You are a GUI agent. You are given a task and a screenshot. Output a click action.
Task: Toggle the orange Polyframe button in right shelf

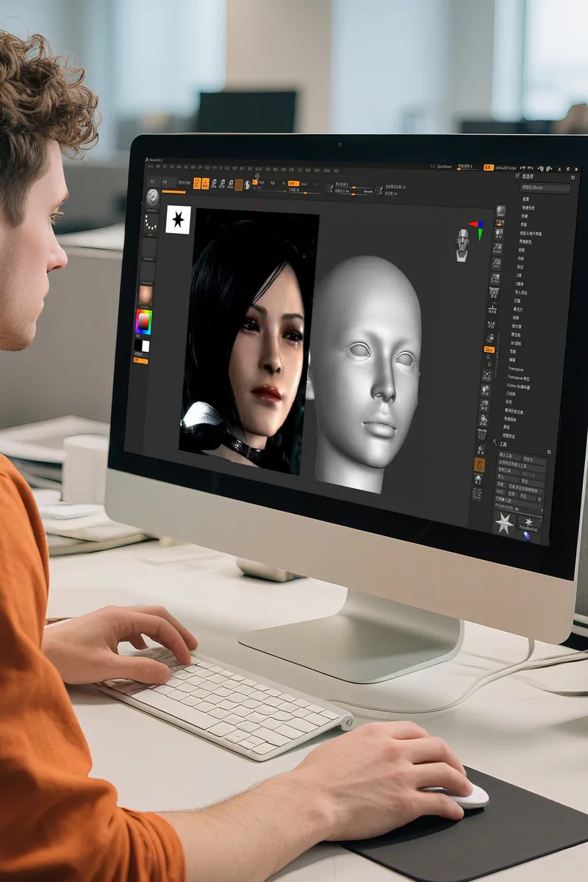(480, 464)
